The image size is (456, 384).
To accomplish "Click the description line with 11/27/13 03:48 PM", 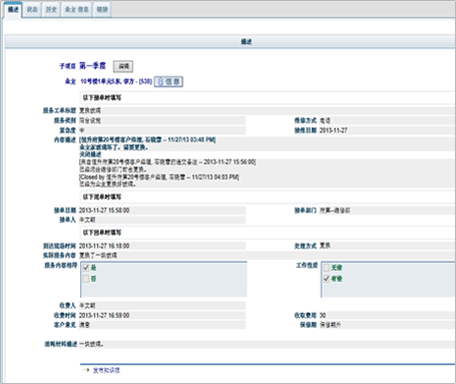I will coord(147,140).
